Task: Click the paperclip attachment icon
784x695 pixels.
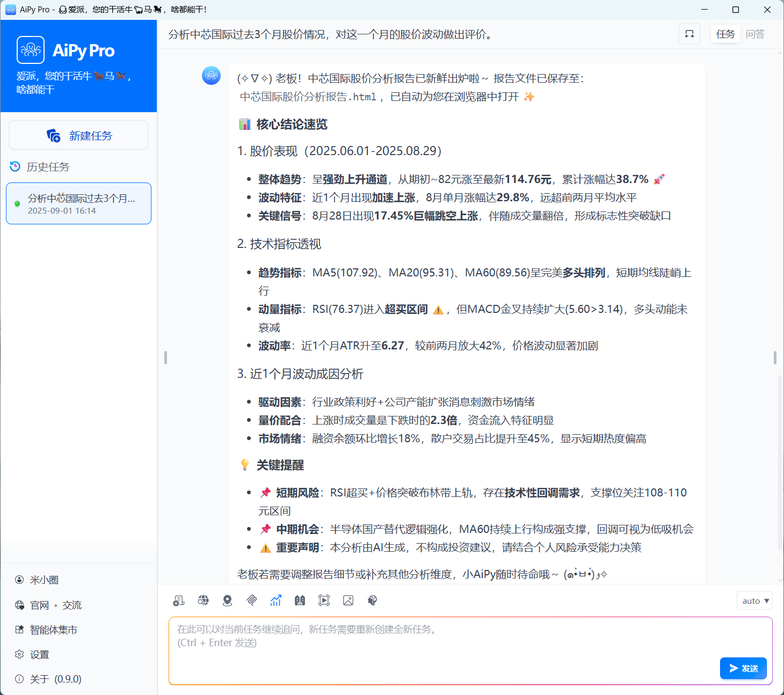Action: click(x=251, y=601)
